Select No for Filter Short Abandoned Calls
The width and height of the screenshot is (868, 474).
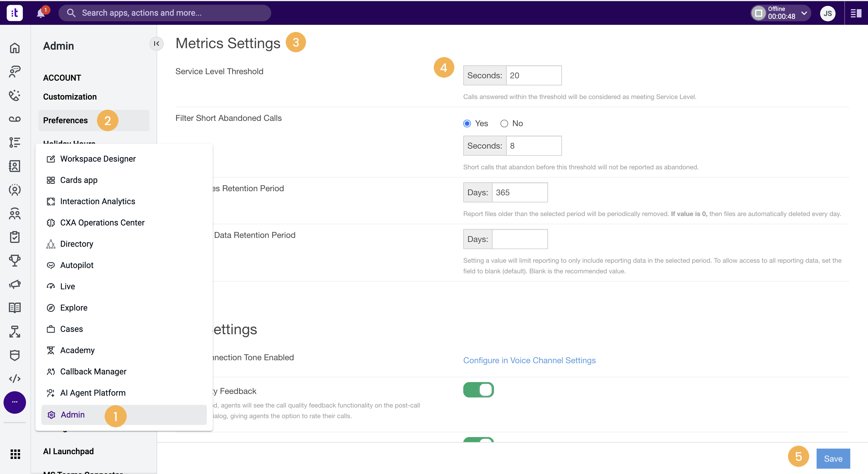tap(504, 124)
